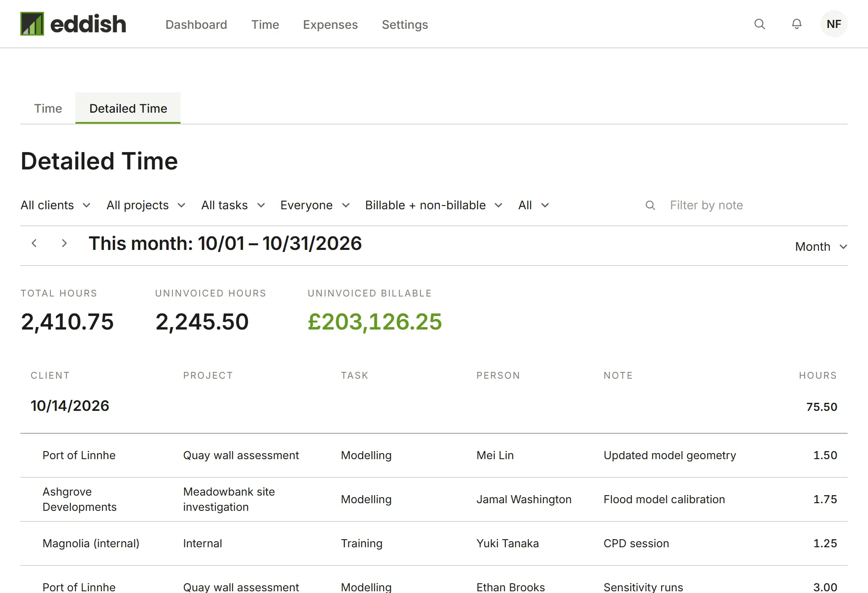Click Yuki Tanaka person cell

tap(507, 543)
